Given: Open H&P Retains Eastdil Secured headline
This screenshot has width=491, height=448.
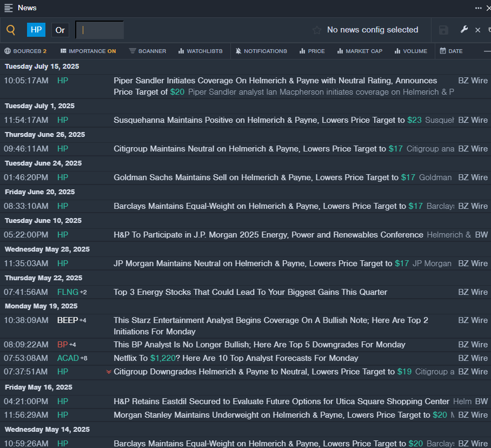Looking at the screenshot, I should tap(282, 401).
